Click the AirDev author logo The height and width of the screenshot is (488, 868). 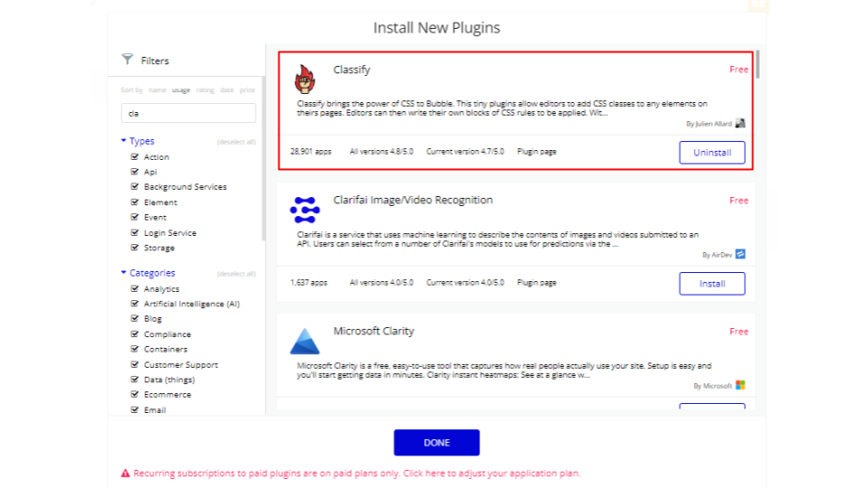[x=741, y=255]
